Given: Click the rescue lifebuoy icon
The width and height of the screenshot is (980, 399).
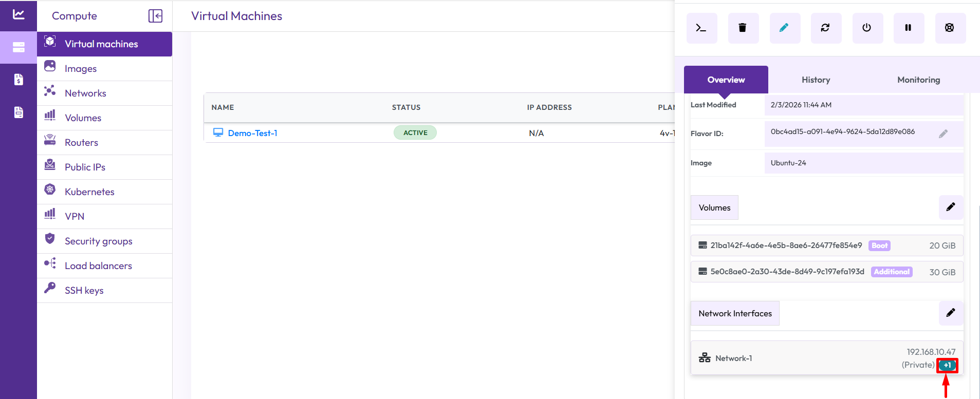Looking at the screenshot, I should (x=950, y=28).
